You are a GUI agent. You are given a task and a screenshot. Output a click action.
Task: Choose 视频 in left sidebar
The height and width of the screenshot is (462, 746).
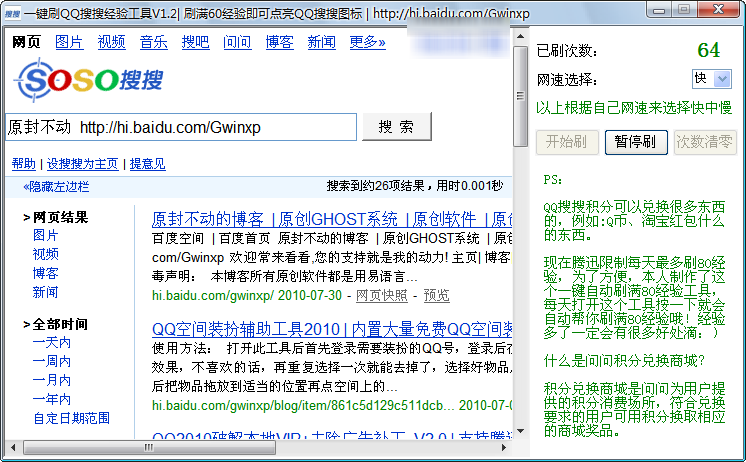coord(45,254)
